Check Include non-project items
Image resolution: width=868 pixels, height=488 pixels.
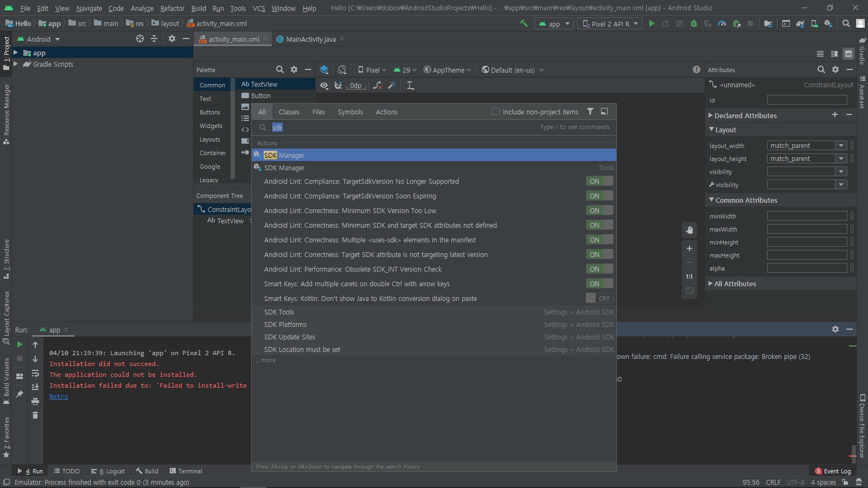(495, 111)
